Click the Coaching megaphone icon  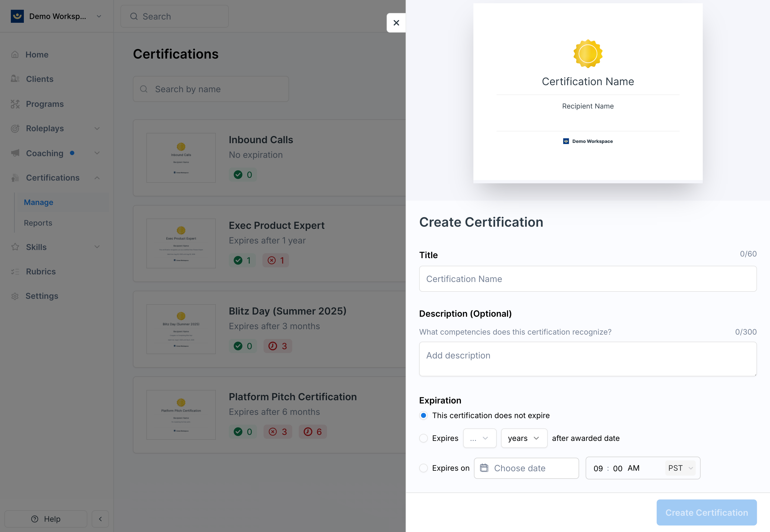[15, 153]
